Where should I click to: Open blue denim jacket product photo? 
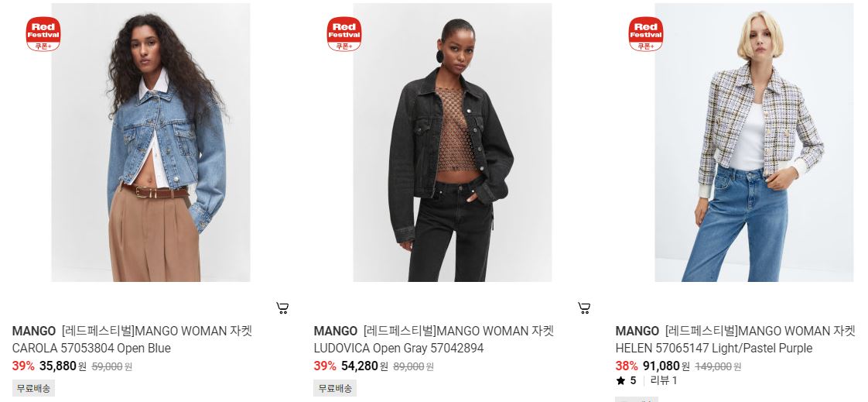pos(151,143)
